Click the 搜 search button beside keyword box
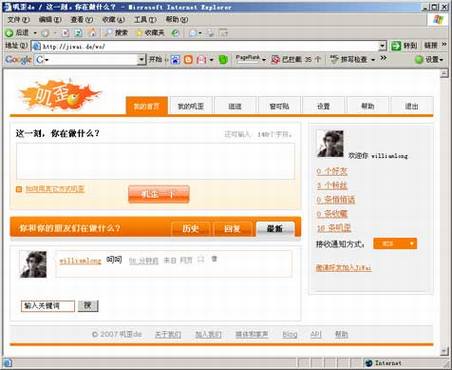This screenshot has height=370, width=452. [88, 306]
